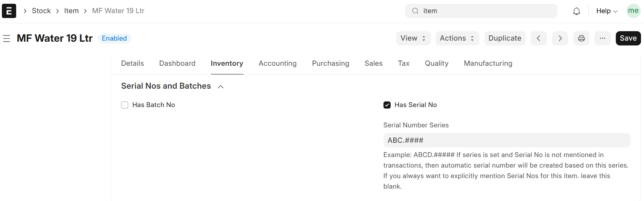Toggle the sidebar hamburger menu
Image resolution: width=644 pixels, height=201 pixels.
pos(7,38)
